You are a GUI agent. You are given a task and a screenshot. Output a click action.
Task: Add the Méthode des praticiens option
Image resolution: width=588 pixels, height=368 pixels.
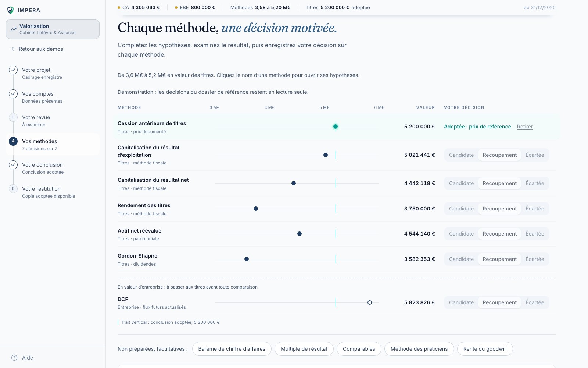(419, 349)
